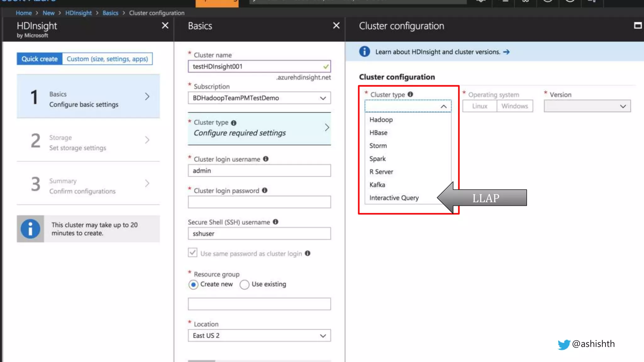The height and width of the screenshot is (362, 644).
Task: Click info icon by same password checkbox
Action: point(308,253)
